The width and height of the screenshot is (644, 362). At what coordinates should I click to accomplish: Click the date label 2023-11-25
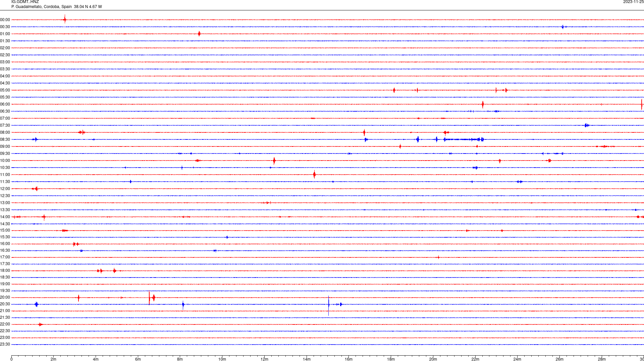click(633, 2)
